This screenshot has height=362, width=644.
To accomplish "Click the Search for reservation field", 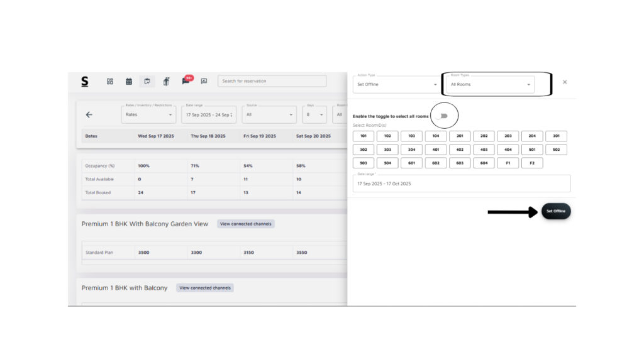I will 272,81.
